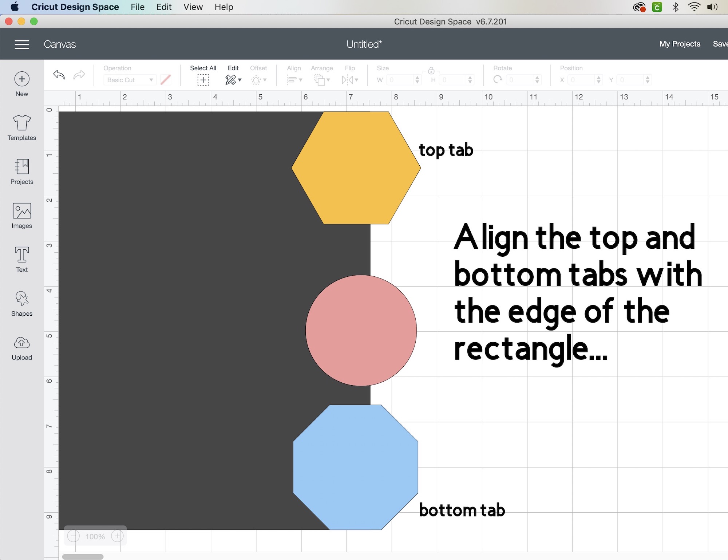Viewport: 728px width, 560px height.
Task: Click the Position X input field
Action: (x=581, y=80)
